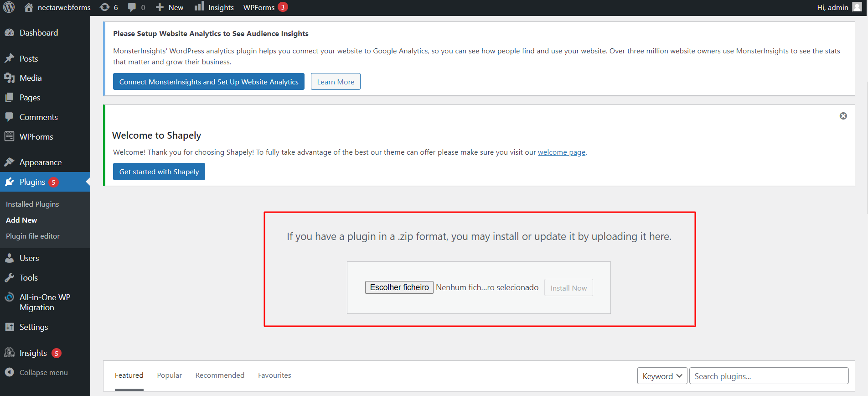This screenshot has height=396, width=868.
Task: Open the WordPress logo menu
Action: (x=9, y=7)
